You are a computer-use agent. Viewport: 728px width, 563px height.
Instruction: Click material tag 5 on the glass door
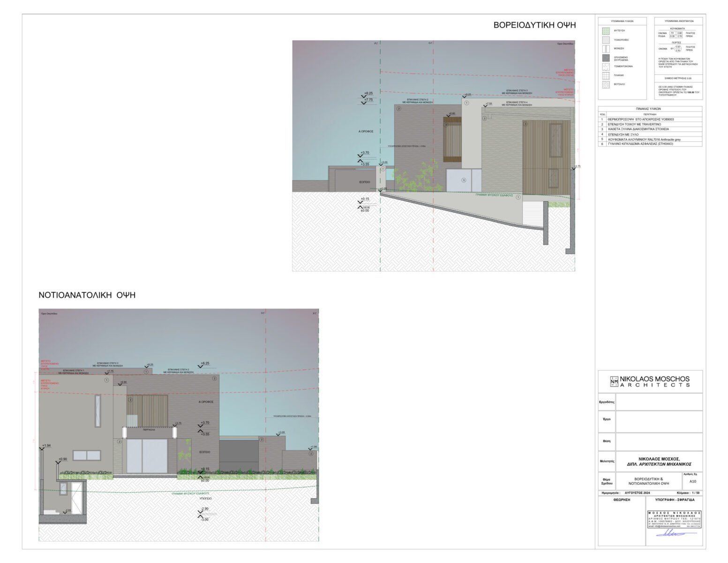[x=464, y=180]
